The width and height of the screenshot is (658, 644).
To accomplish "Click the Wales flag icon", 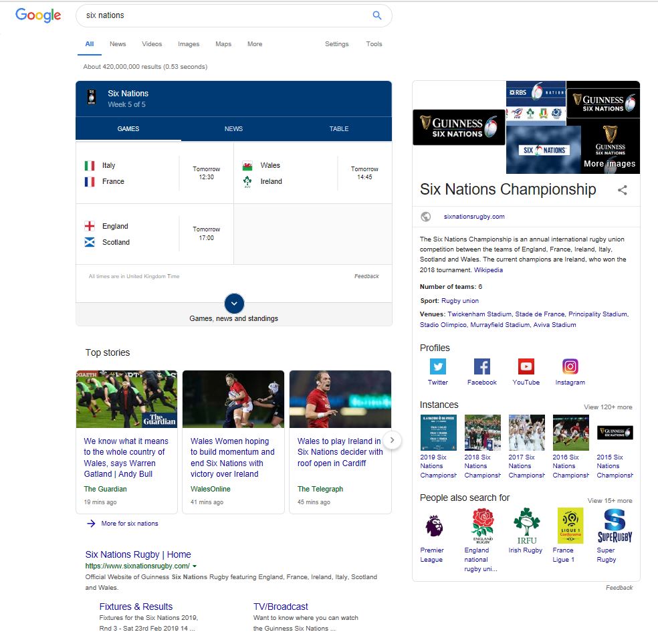I will 247,166.
